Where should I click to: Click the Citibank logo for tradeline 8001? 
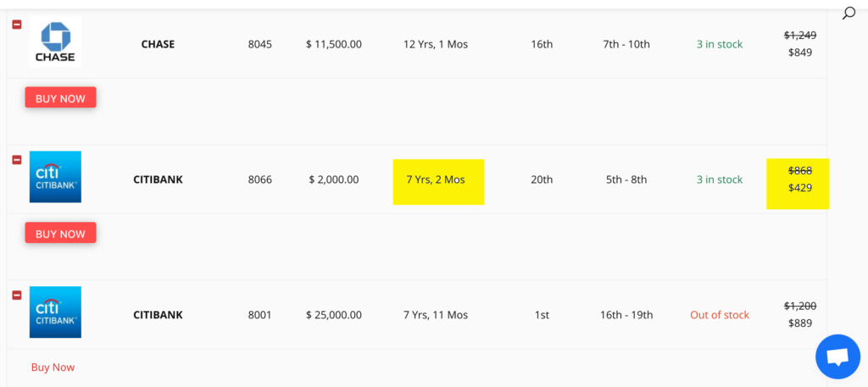click(x=55, y=312)
